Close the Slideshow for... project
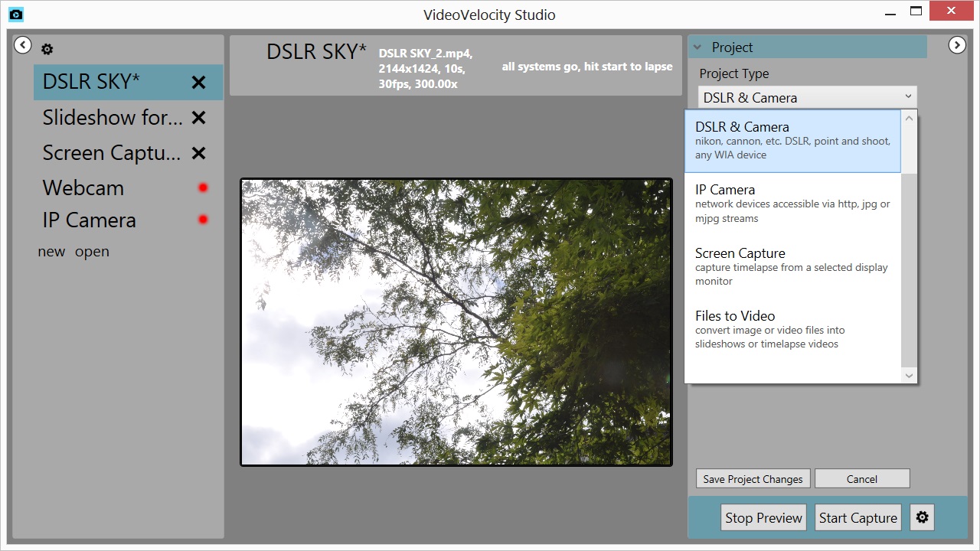 tap(198, 118)
